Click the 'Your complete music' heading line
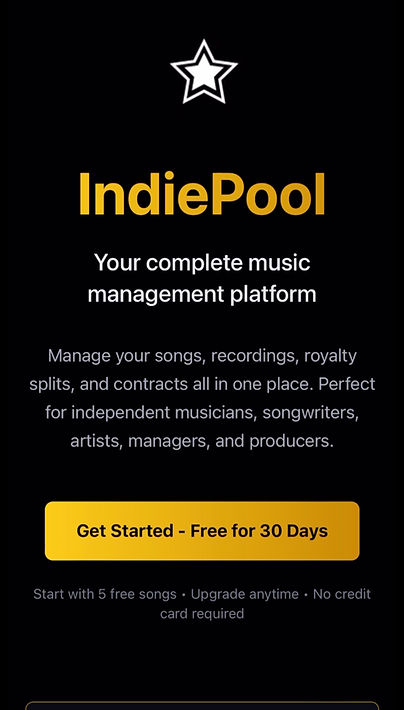Screen dimensions: 404x710 click(202, 263)
